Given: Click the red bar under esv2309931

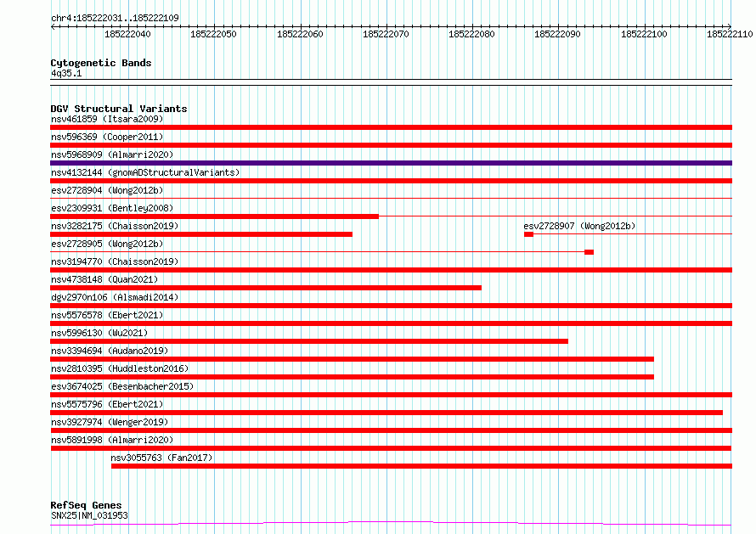Looking at the screenshot, I should [x=215, y=216].
